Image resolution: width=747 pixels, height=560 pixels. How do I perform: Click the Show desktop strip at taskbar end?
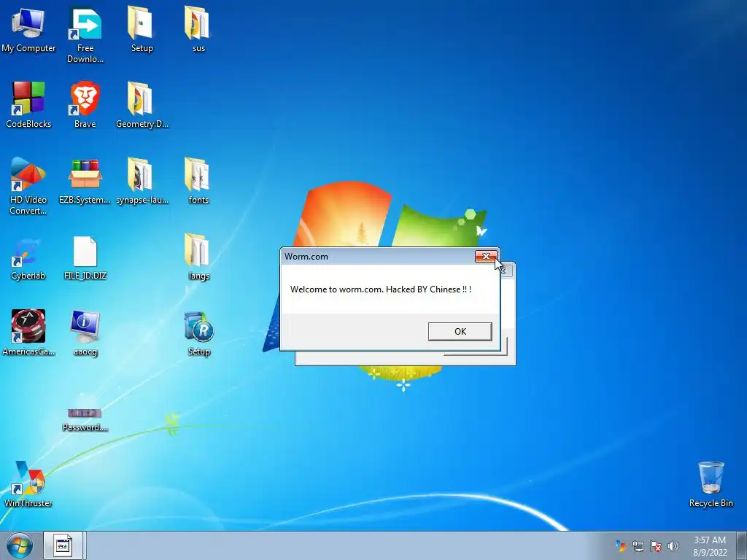[741, 545]
